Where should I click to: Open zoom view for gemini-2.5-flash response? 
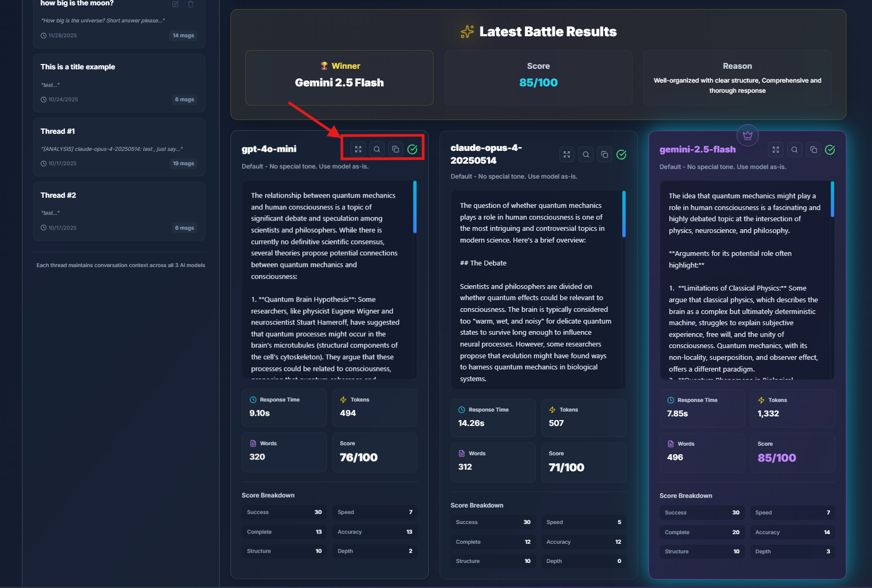tap(794, 150)
